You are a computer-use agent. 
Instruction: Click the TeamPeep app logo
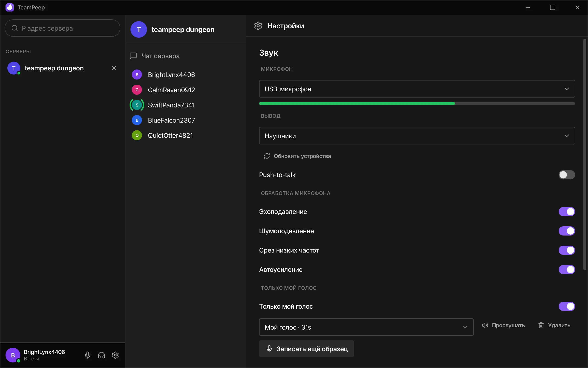(x=10, y=7)
